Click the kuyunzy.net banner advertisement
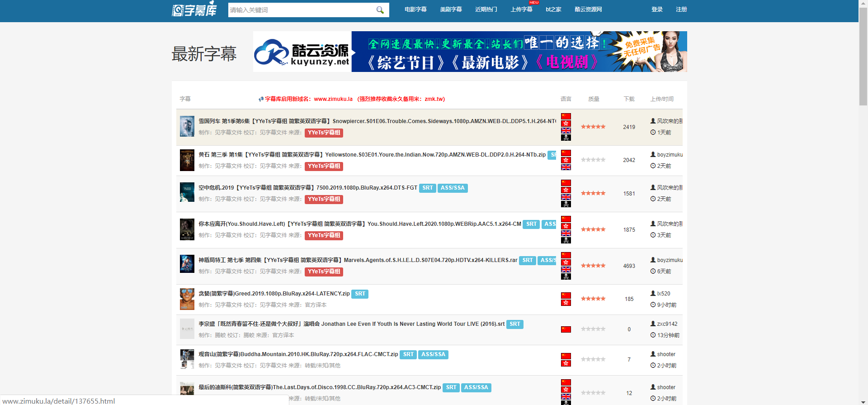Viewport: 868px width, 405px height. point(470,52)
